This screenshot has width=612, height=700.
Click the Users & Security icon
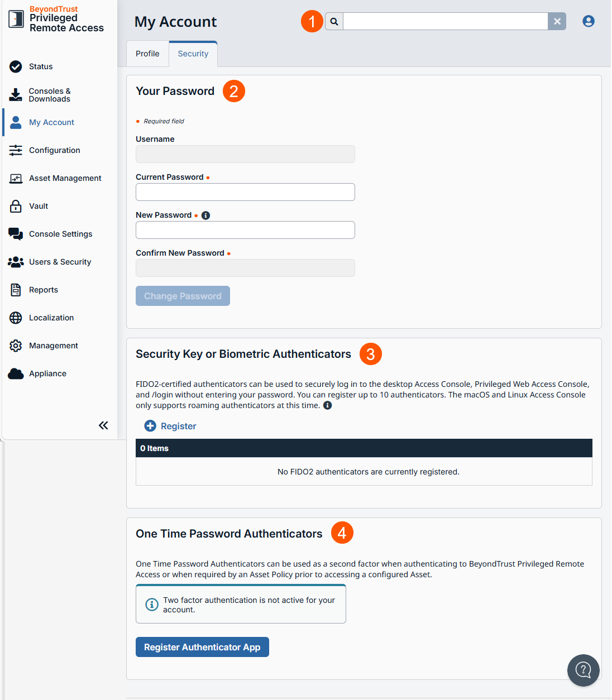[x=15, y=262]
